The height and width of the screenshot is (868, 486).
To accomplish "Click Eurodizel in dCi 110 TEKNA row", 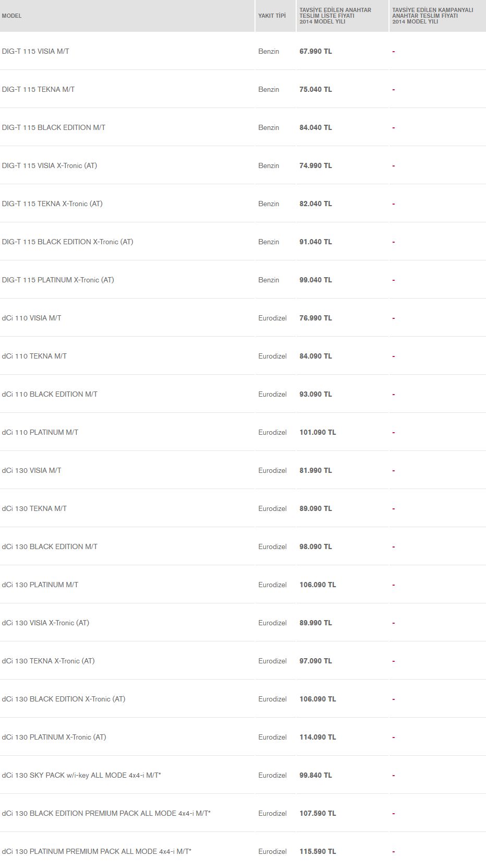I will tap(272, 356).
